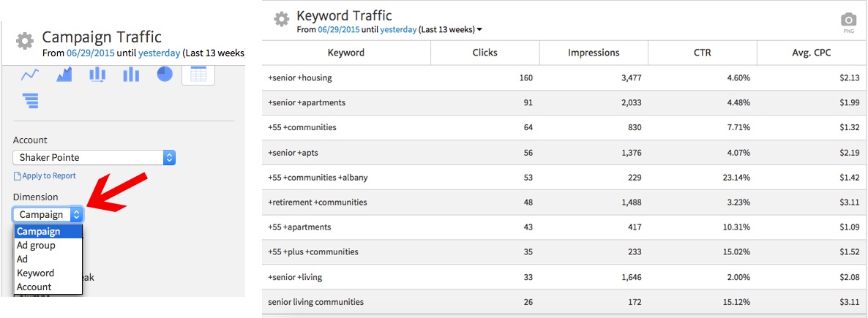This screenshot has width=868, height=318.
Task: Pick the stacked bar chart icon
Action: point(97,75)
